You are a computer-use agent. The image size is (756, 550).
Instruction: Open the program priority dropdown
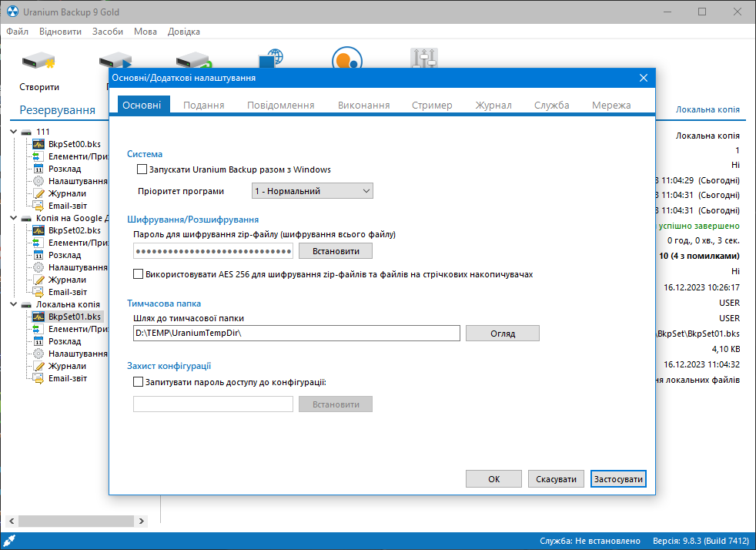coord(312,191)
